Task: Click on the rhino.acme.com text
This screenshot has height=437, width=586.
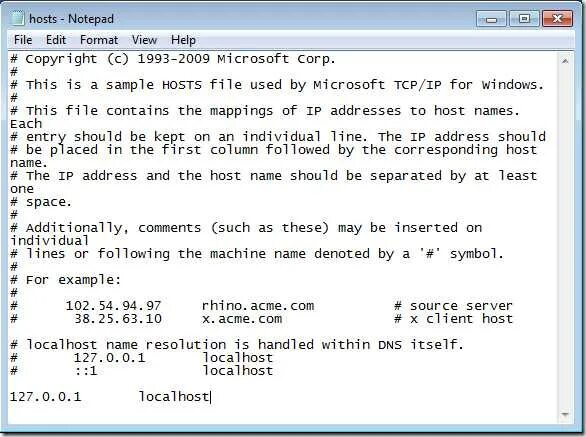Action: [x=258, y=306]
